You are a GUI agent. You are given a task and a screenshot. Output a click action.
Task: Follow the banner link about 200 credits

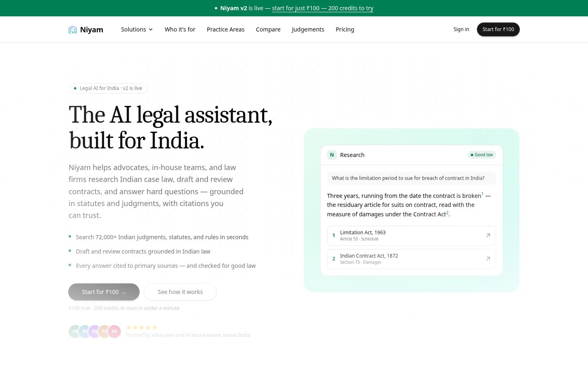tap(323, 8)
